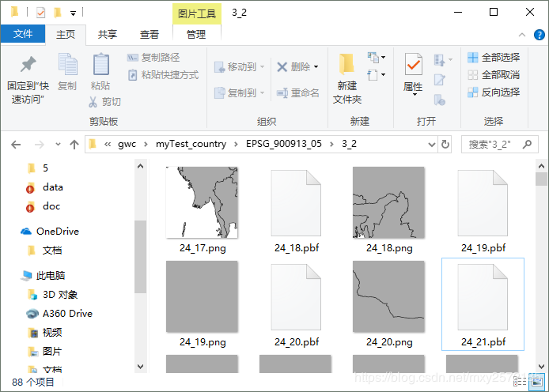Switch to Share (共享) tab
Screen dimensions: 549x392
click(x=107, y=34)
